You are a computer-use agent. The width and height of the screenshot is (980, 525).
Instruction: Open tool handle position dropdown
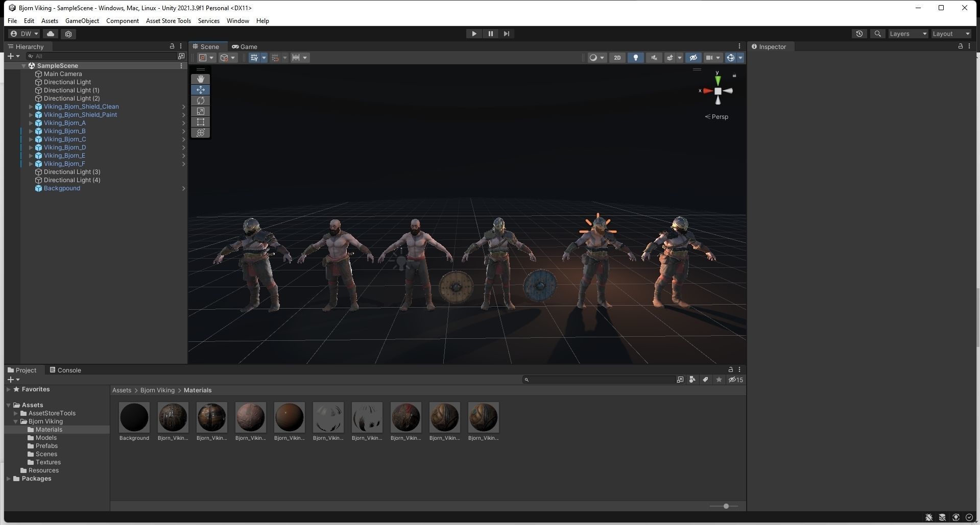206,58
